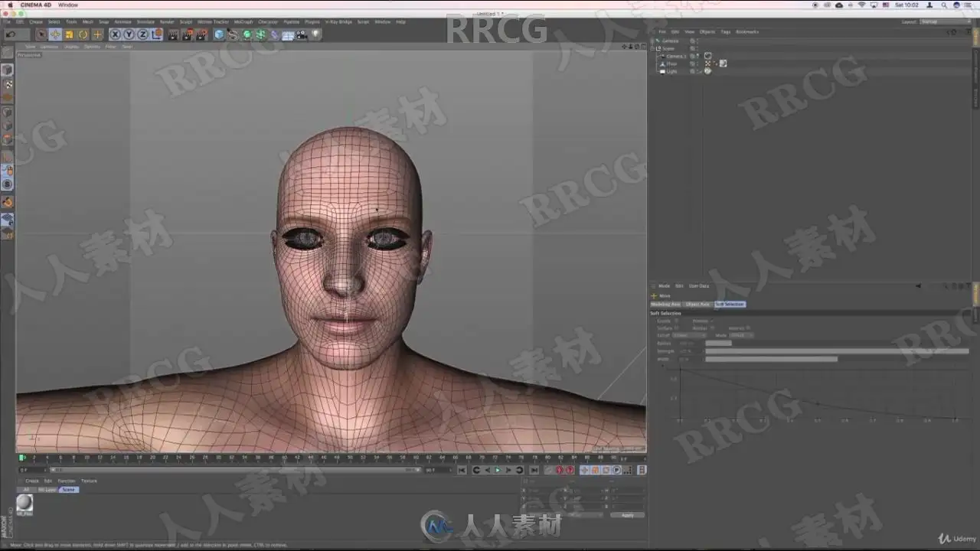Click the deformer object icon
The height and width of the screenshot is (551, 980).
274,34
